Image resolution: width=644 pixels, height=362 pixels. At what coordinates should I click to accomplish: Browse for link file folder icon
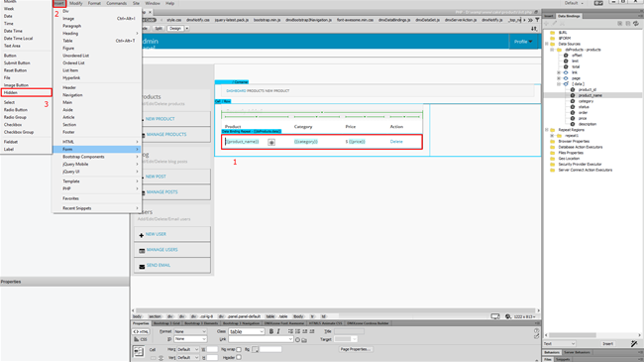304,340
